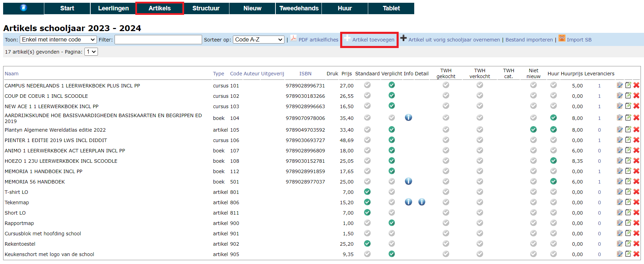Click 'Artikel uit vorig schooljaar overnemen'
The height and width of the screenshot is (264, 644).
click(x=454, y=40)
